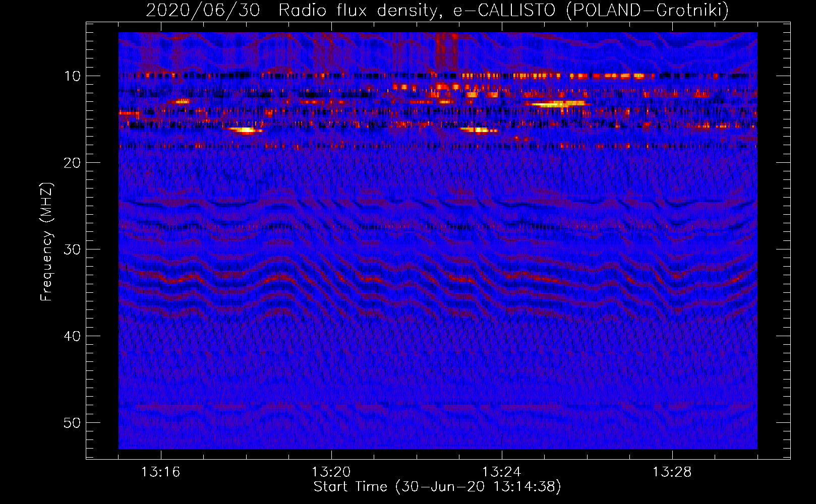
Task: Click the bright burst near 13:18 at 16 MHz
Action: pos(245,131)
